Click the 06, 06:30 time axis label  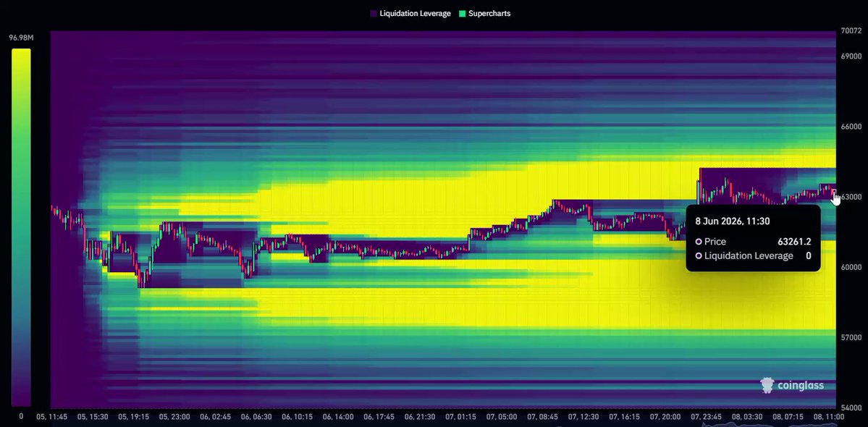256,416
